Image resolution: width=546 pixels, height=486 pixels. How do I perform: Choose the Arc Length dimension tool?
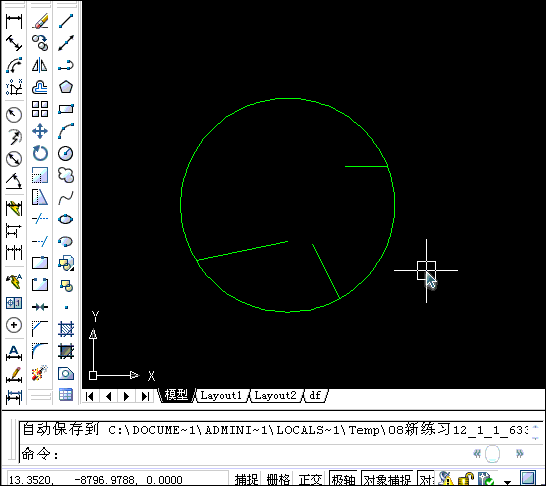point(14,65)
